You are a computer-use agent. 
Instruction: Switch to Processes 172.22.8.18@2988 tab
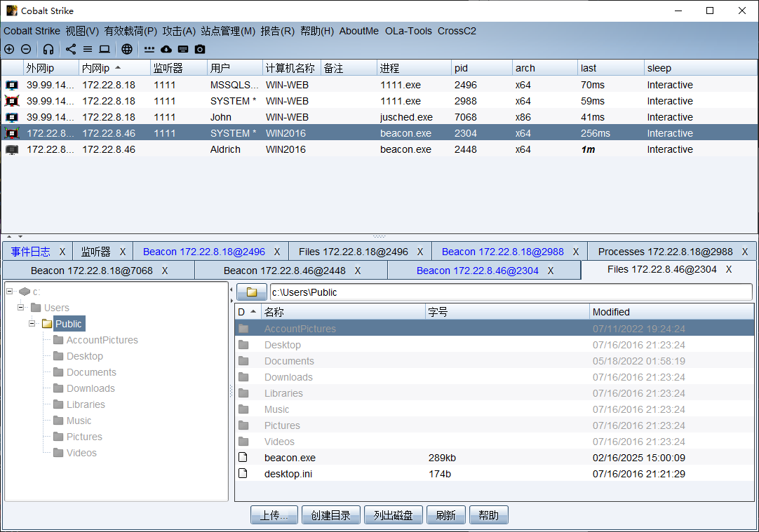click(666, 252)
